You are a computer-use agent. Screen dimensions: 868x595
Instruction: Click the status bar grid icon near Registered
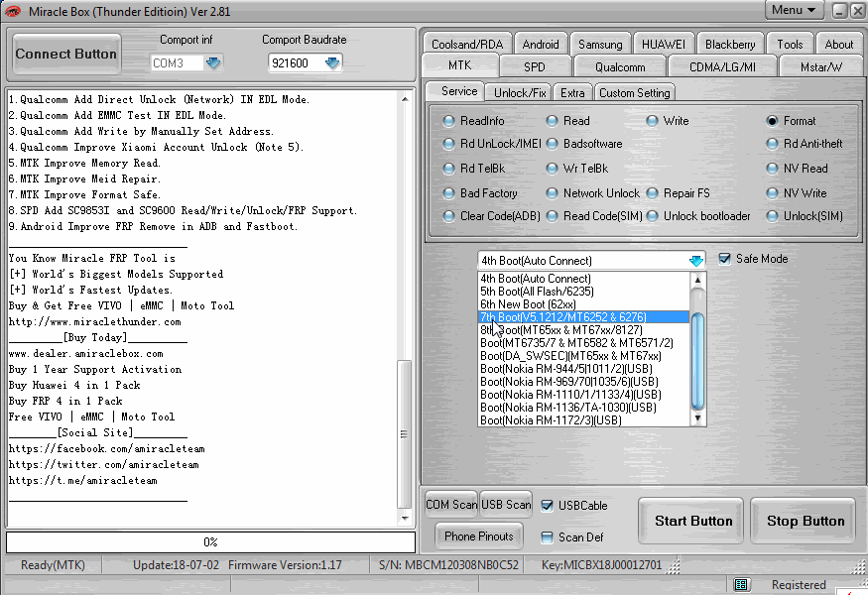click(x=741, y=584)
